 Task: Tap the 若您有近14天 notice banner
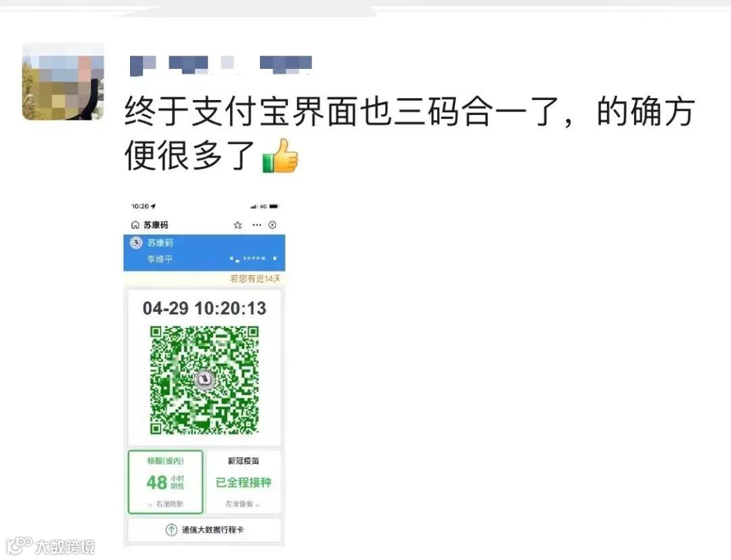204,279
